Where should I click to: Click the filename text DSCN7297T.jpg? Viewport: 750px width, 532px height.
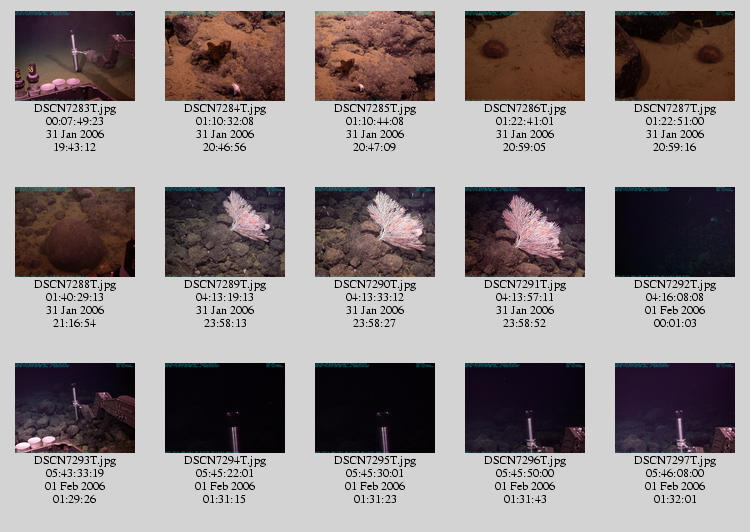click(675, 461)
